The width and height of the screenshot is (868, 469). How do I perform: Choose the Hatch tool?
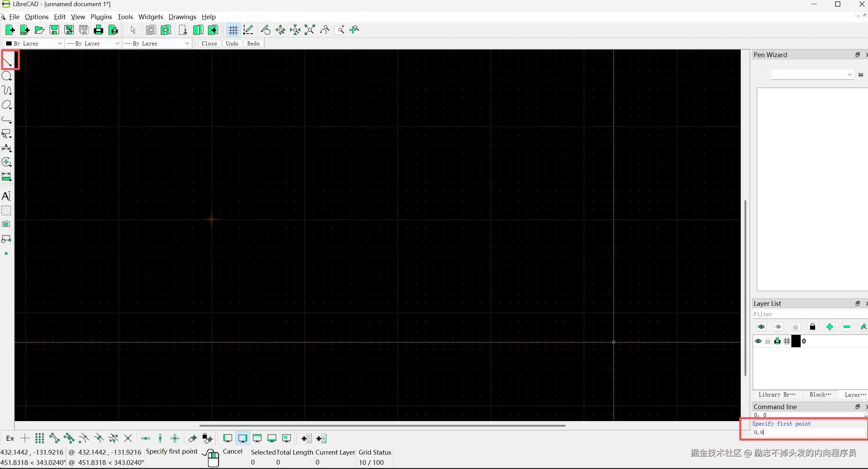pyautogui.click(x=6, y=210)
